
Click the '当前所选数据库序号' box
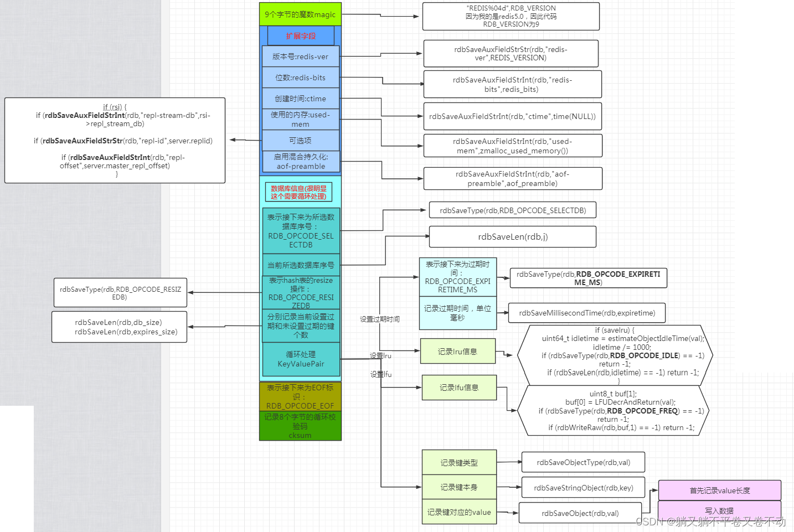coord(301,265)
